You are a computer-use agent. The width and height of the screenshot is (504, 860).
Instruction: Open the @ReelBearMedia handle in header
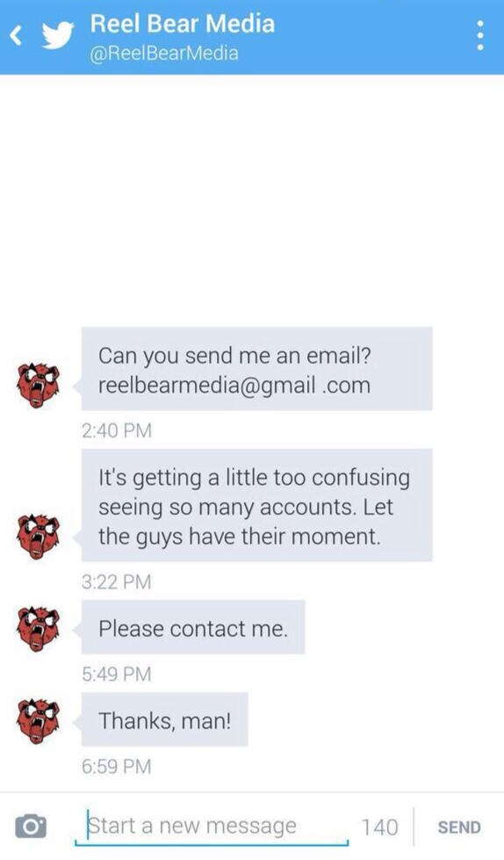click(163, 54)
